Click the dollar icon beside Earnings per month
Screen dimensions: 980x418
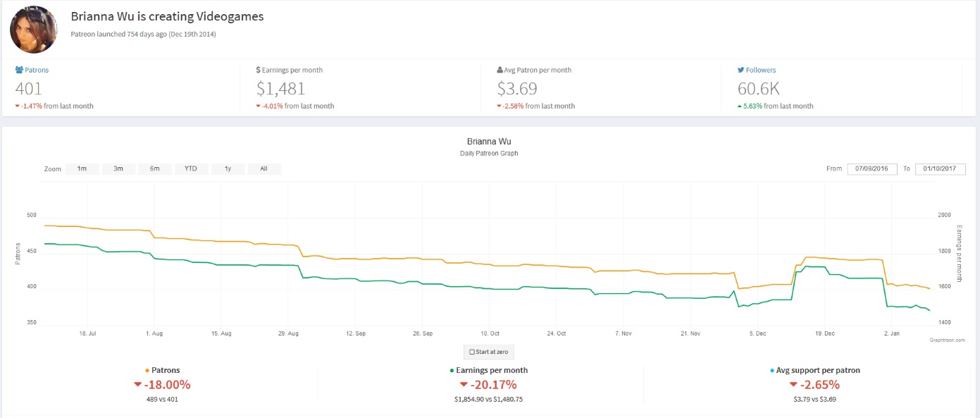click(x=258, y=70)
